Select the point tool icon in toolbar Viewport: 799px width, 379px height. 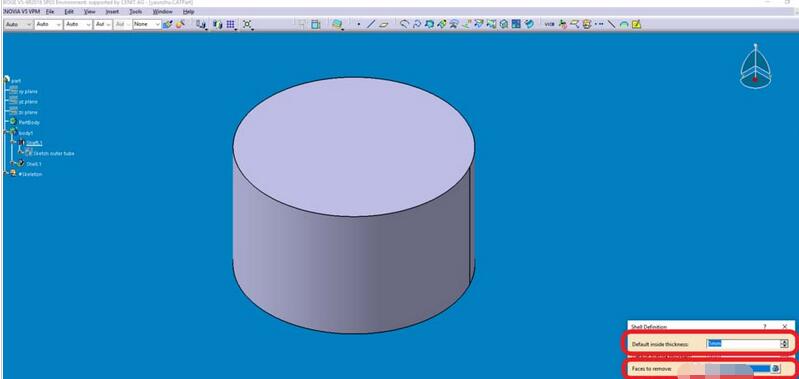[359, 24]
